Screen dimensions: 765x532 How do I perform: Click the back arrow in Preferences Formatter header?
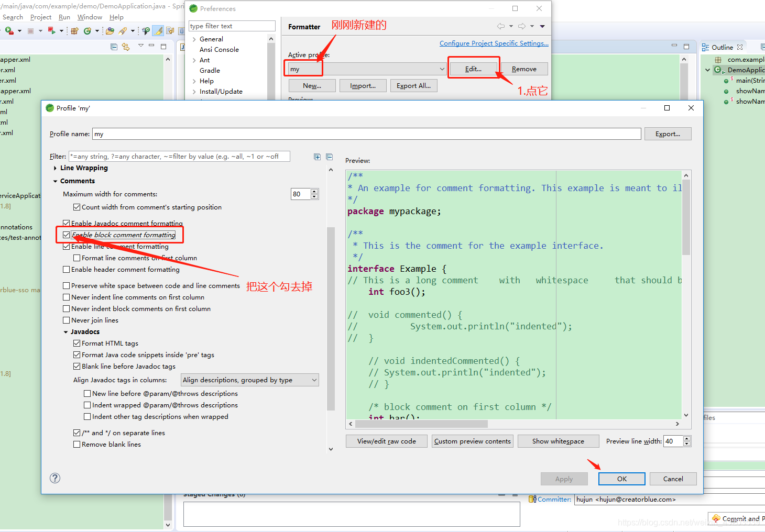(x=501, y=26)
